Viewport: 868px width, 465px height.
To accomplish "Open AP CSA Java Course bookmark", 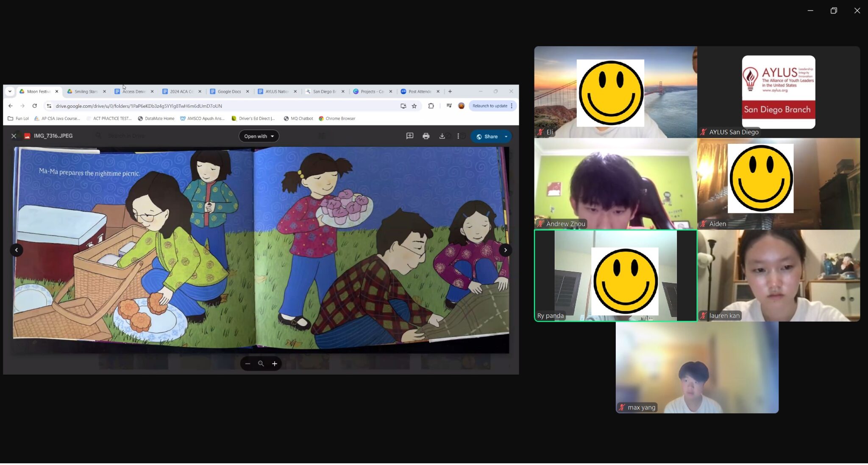I will (57, 119).
